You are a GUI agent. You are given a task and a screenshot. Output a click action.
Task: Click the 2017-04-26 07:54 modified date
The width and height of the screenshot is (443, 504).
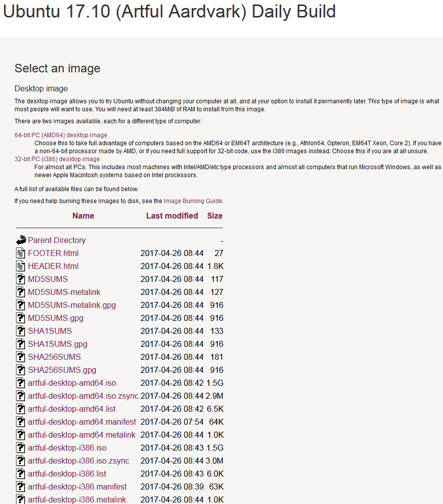point(172,422)
